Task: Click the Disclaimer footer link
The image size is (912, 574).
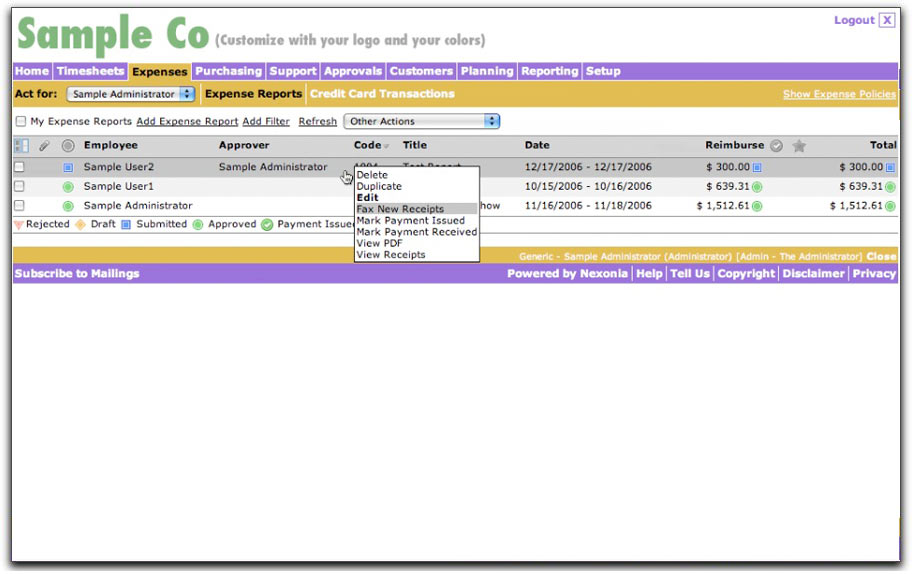Action: [813, 273]
